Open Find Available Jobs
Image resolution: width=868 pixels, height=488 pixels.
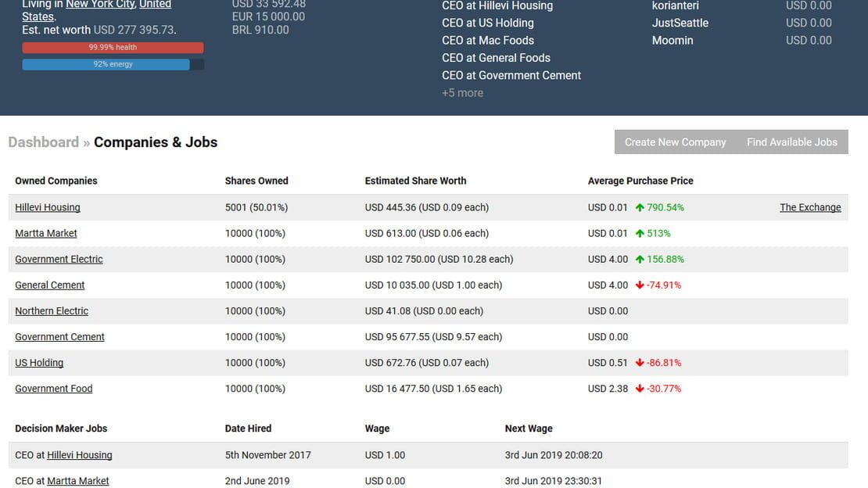click(792, 142)
